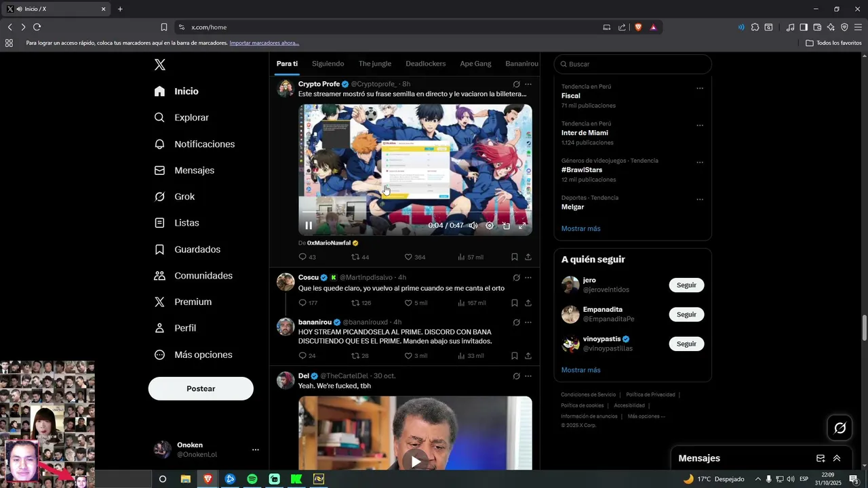Open more options on bananirou's post
The width and height of the screenshot is (868, 488).
[528, 322]
